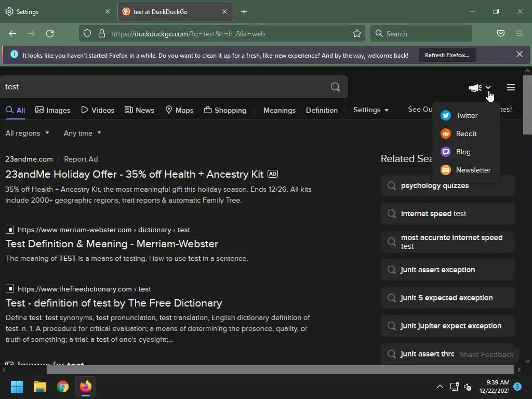Click the Firefox Search box
This screenshot has width=532, height=399.
(x=421, y=34)
